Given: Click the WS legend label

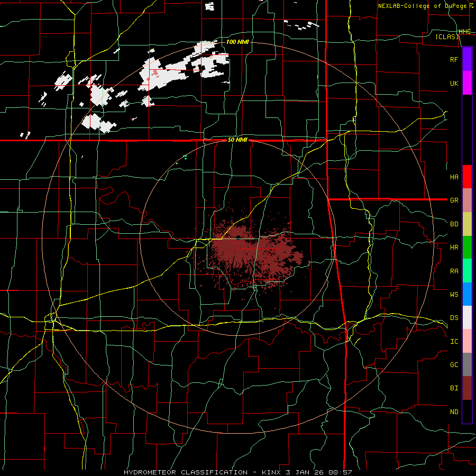Looking at the screenshot, I should click(x=454, y=294).
